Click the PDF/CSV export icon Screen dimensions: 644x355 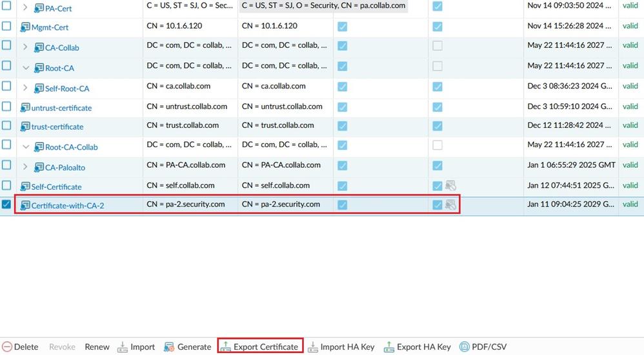[x=464, y=347]
